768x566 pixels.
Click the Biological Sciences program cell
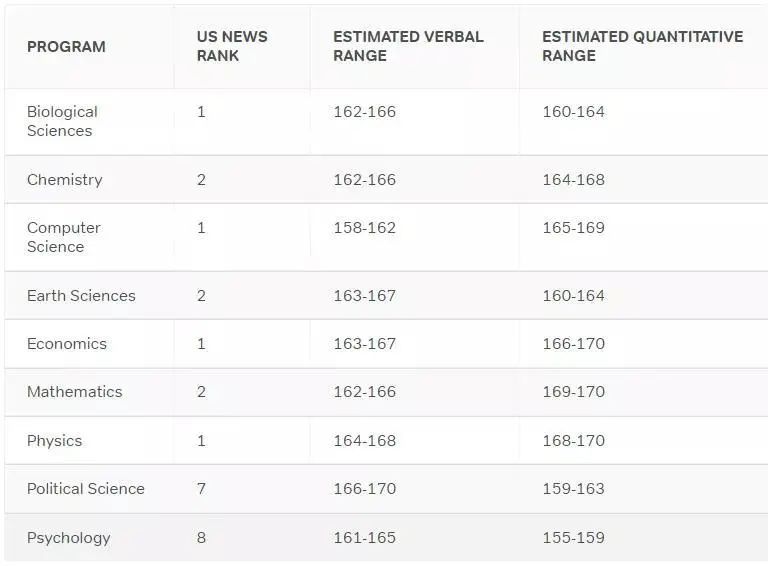[x=62, y=121]
